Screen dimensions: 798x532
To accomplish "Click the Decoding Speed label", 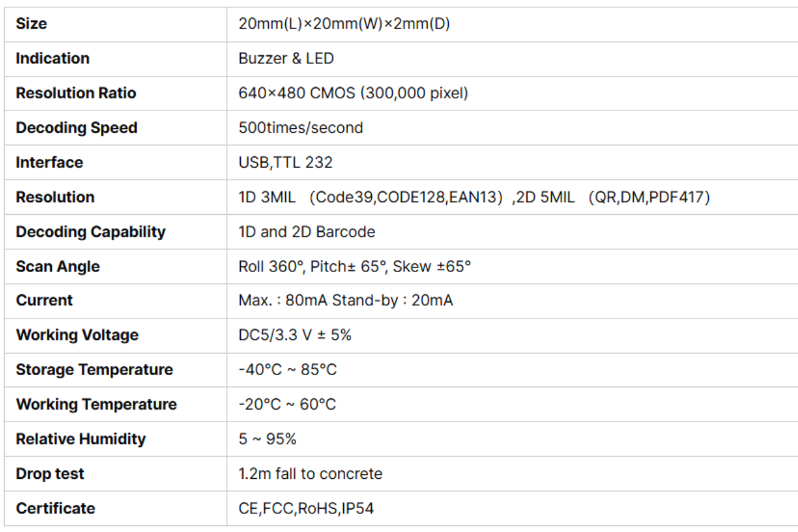I will click(x=76, y=128).
